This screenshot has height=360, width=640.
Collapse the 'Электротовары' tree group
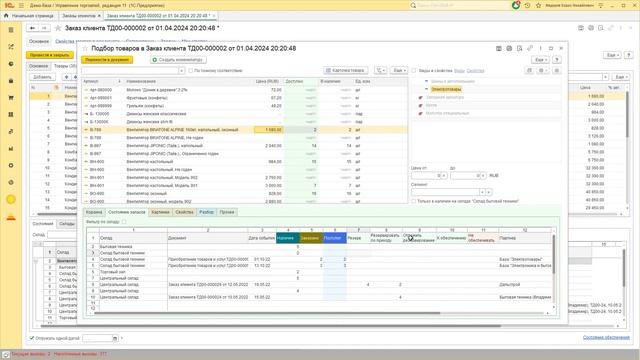(x=427, y=89)
